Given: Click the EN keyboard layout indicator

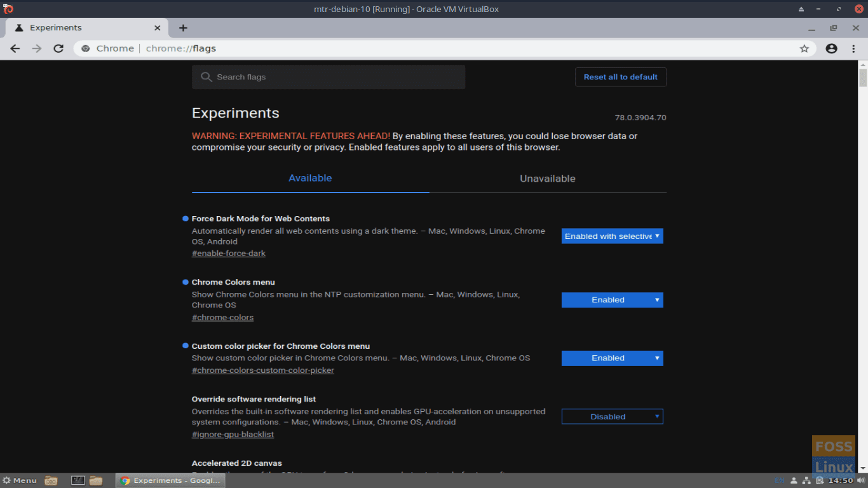Looking at the screenshot, I should pos(780,480).
